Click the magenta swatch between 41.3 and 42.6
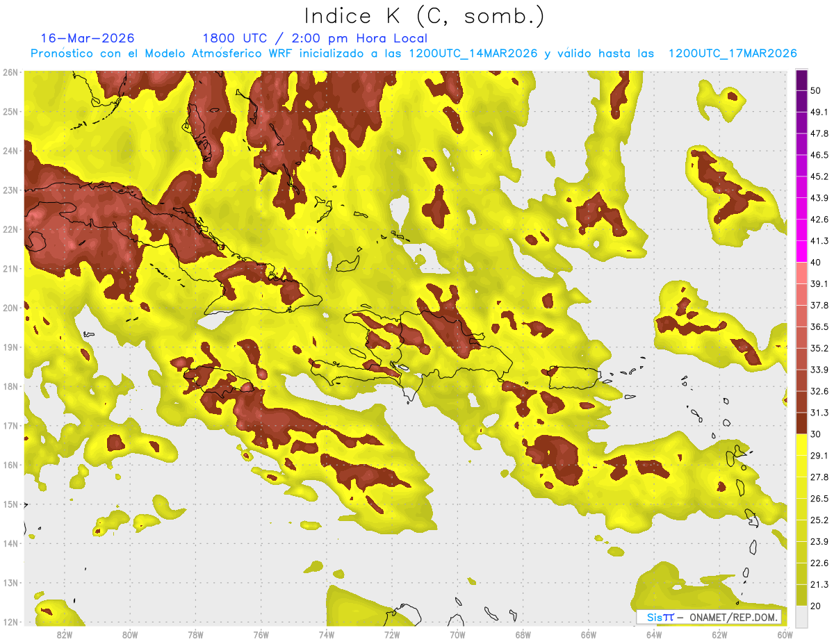The width and height of the screenshot is (834, 644). [801, 230]
